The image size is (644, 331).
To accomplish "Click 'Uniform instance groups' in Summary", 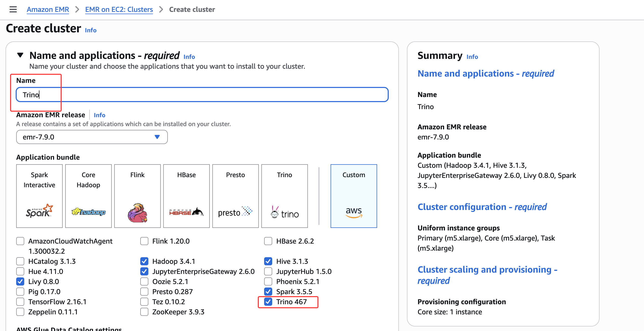I will coord(458,228).
